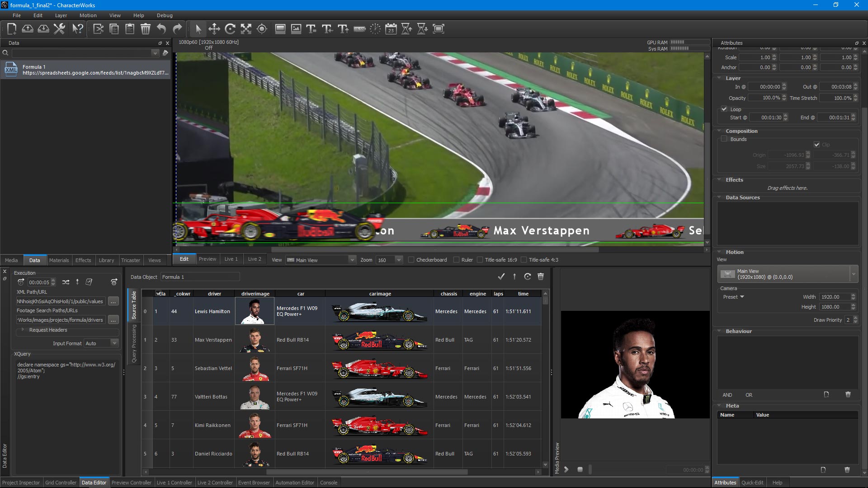Add an image layer from toolbar
868x488 pixels.
tap(296, 29)
